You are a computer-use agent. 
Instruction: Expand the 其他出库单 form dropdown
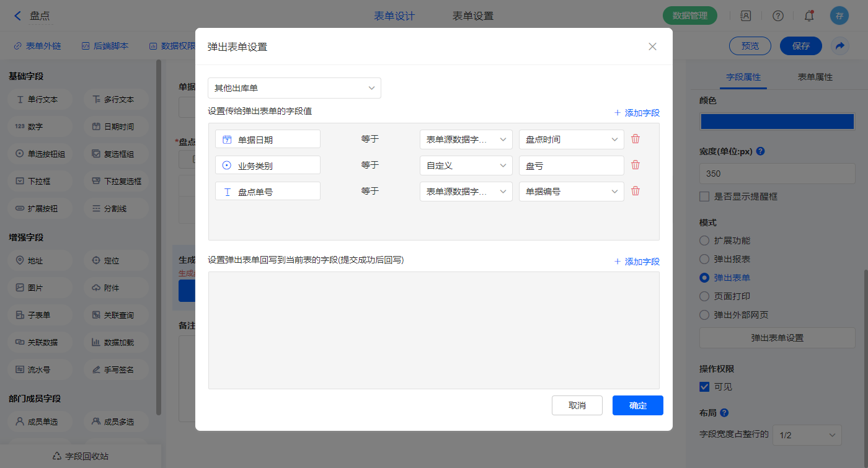[294, 88]
